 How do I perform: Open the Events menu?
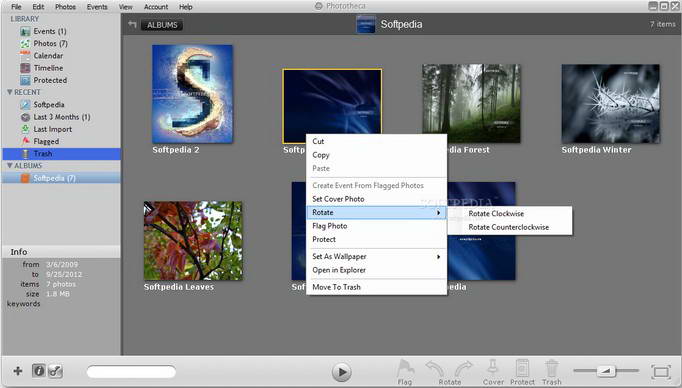(x=97, y=7)
